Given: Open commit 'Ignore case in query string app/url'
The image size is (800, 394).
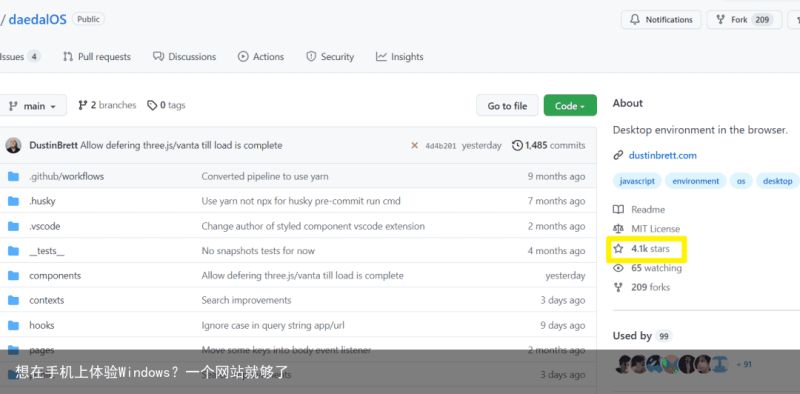Looking at the screenshot, I should point(273,325).
